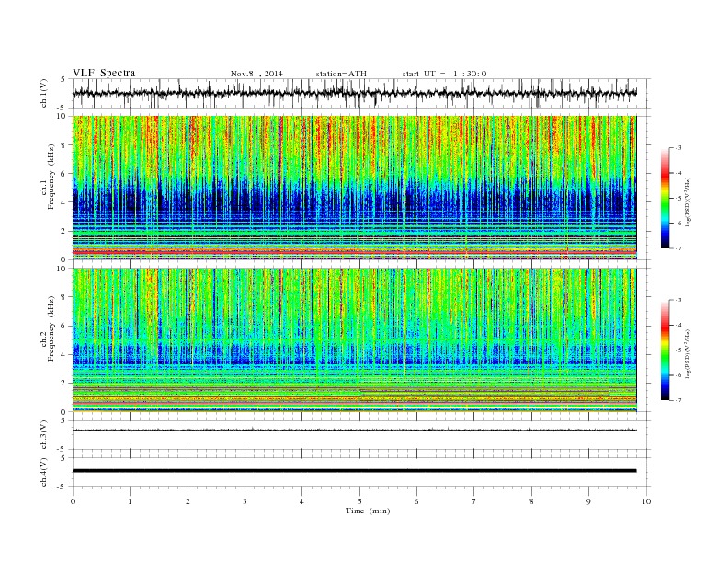This screenshot has width=728, height=563.
Task: Click ch.2 frequency tick label '6'
Action: point(64,326)
